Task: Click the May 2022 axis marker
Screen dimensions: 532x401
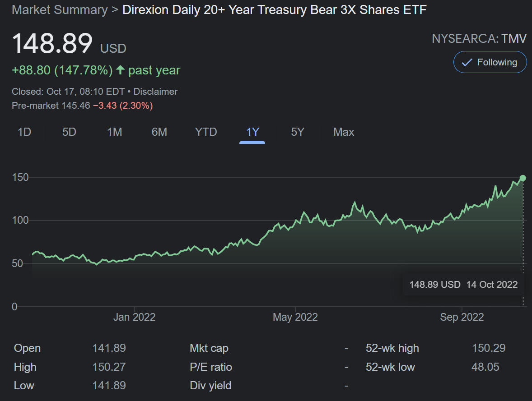Action: 295,317
